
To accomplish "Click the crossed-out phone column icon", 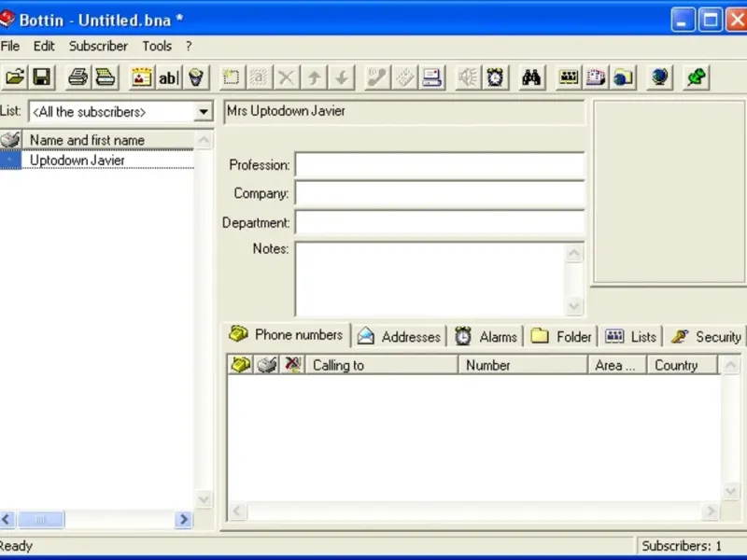I will [x=292, y=365].
